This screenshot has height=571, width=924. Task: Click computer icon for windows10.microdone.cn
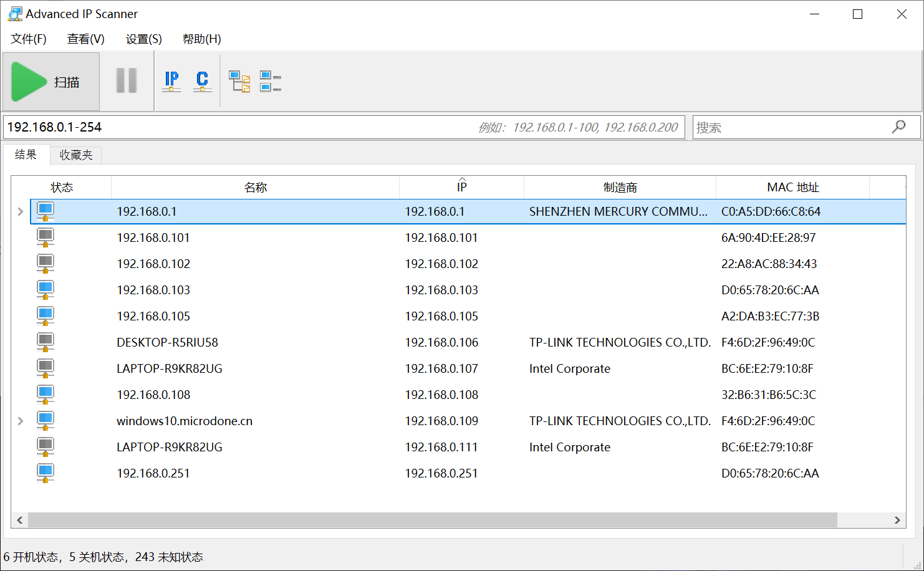[x=46, y=421]
